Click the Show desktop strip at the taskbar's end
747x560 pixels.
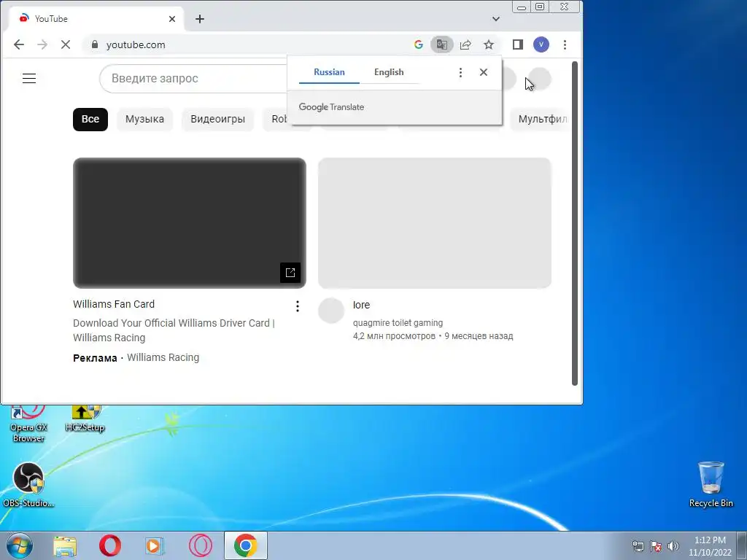click(742, 546)
